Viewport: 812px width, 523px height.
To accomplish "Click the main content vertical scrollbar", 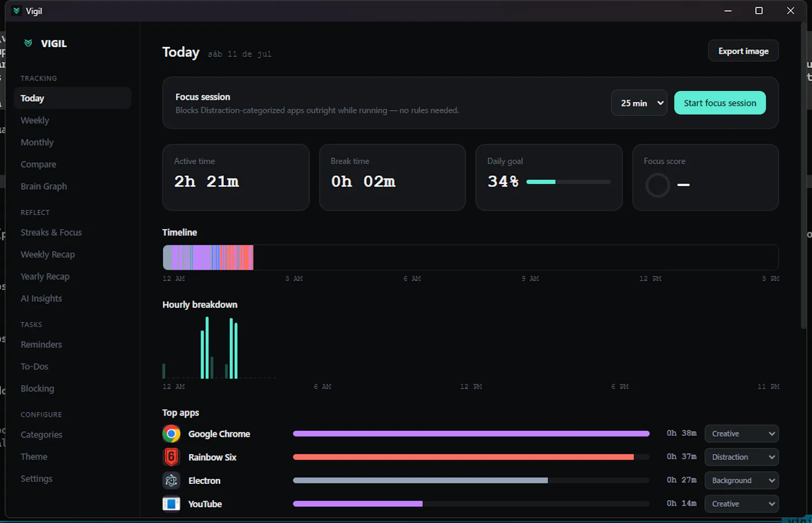I will pyautogui.click(x=803, y=175).
